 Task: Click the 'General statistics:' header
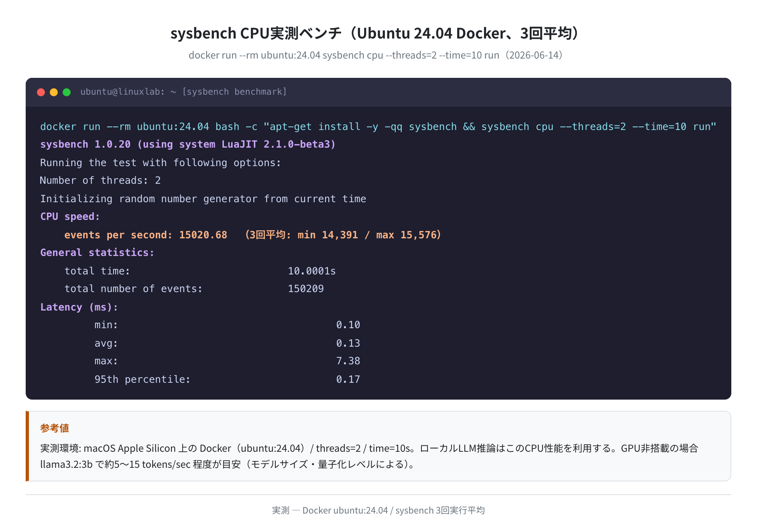[97, 253]
